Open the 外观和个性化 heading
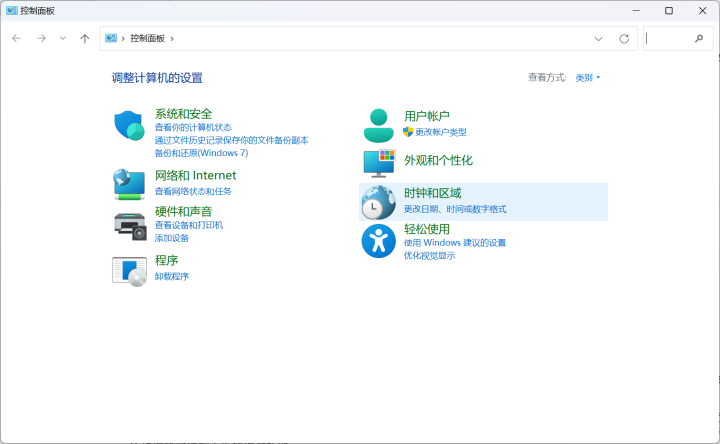This screenshot has height=444, width=720. (438, 160)
